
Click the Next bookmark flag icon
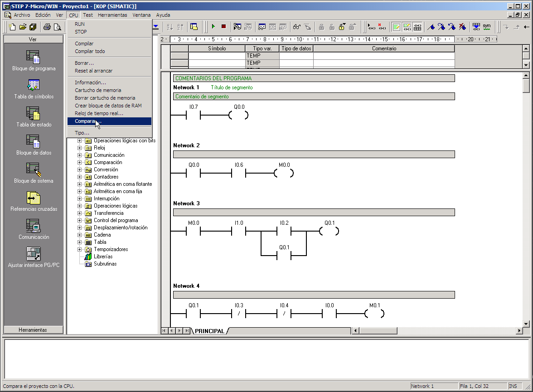tap(441, 27)
